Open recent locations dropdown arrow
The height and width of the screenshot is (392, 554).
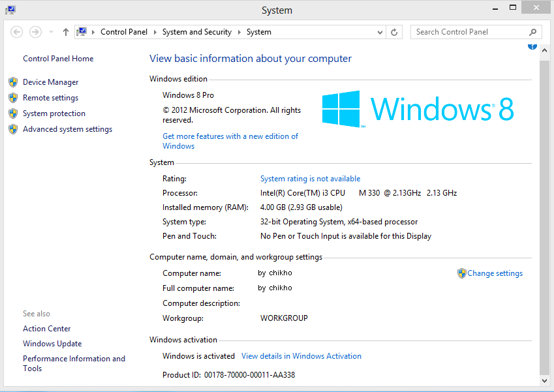tap(52, 32)
